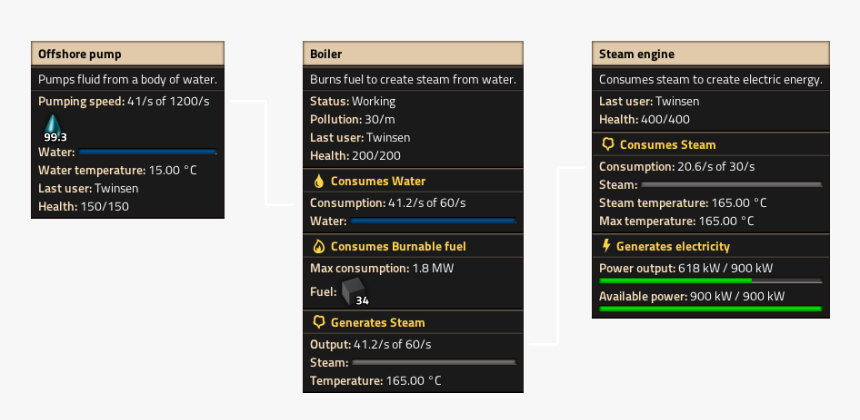Click the Offshore pump Water level bar
This screenshot has width=860, height=420.
click(x=148, y=152)
